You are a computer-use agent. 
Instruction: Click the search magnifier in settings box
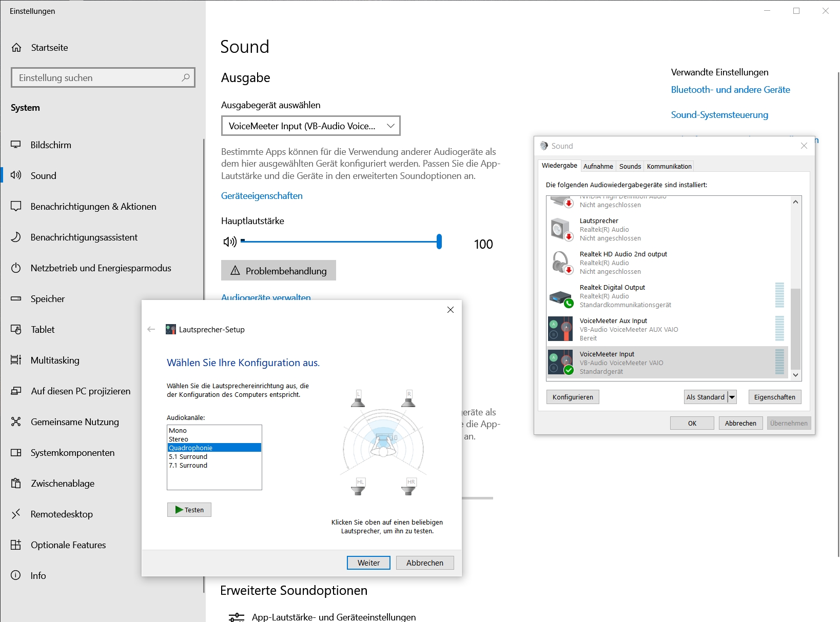click(186, 77)
